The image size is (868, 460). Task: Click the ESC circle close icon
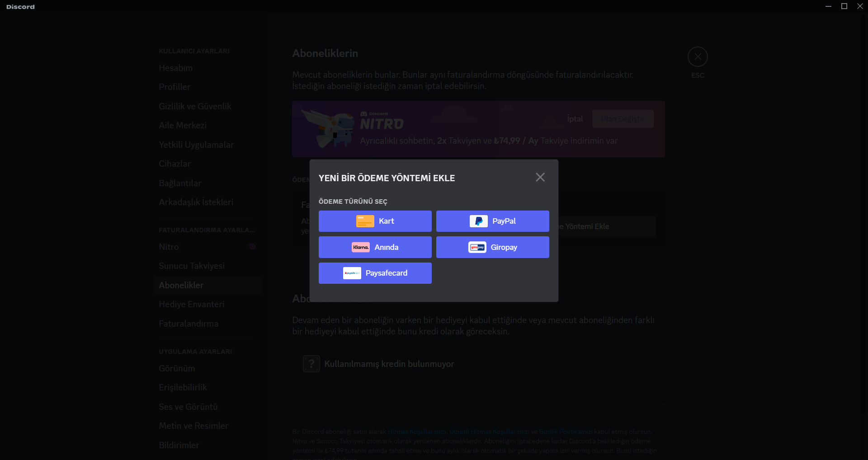(698, 57)
